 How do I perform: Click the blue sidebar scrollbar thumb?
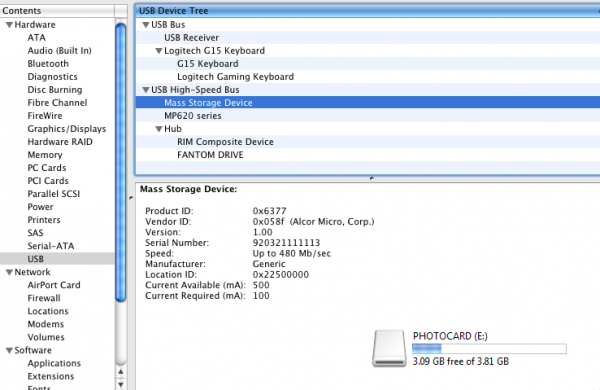(121, 162)
